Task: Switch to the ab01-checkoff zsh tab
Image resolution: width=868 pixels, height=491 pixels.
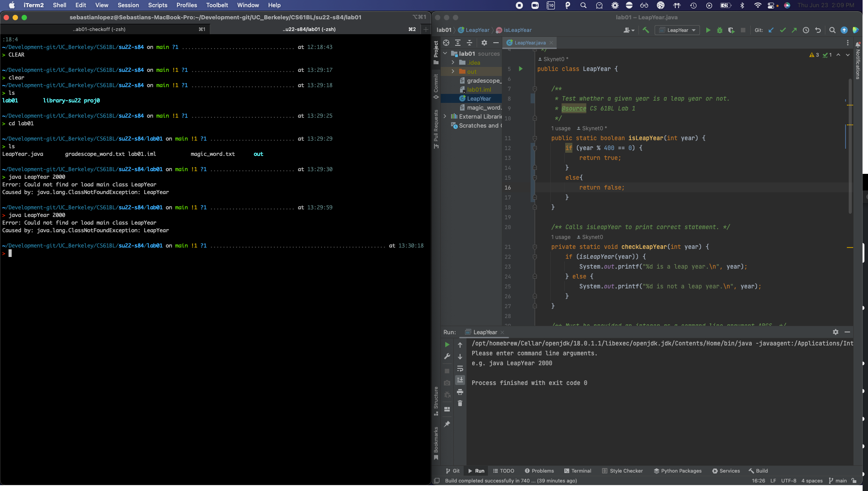Action: point(99,29)
